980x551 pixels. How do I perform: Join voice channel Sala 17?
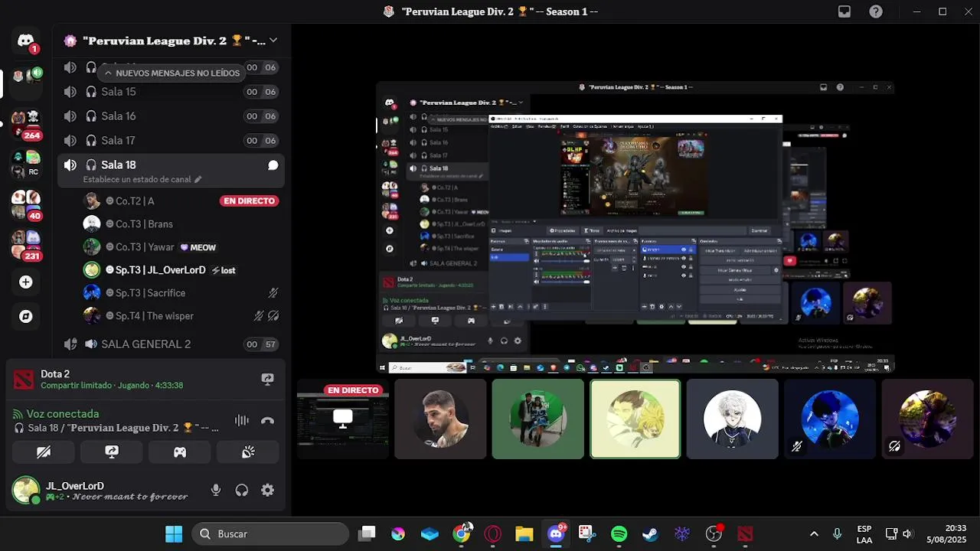click(171, 141)
